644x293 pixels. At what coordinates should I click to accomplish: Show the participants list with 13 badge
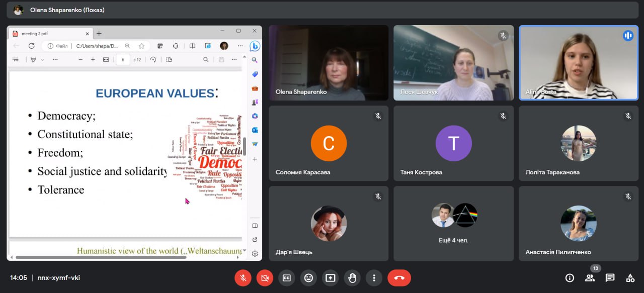[590, 277]
